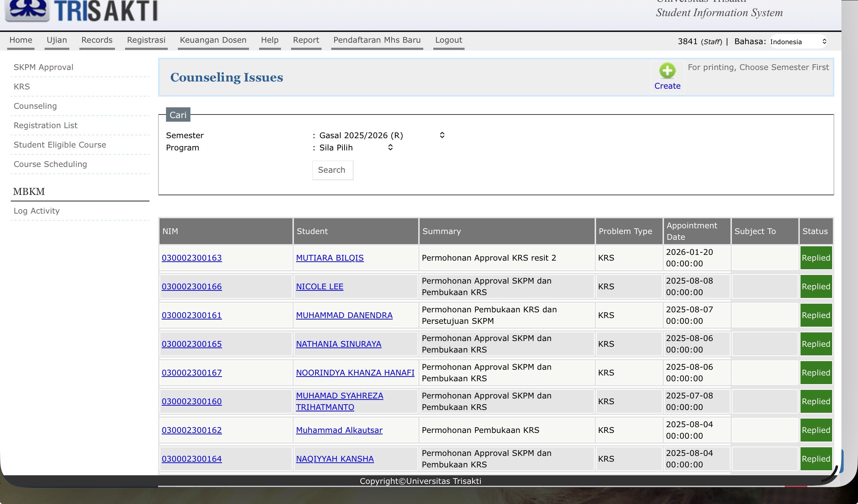Click the Trisakti logo in header
Image resolution: width=858 pixels, height=504 pixels.
pyautogui.click(x=82, y=10)
